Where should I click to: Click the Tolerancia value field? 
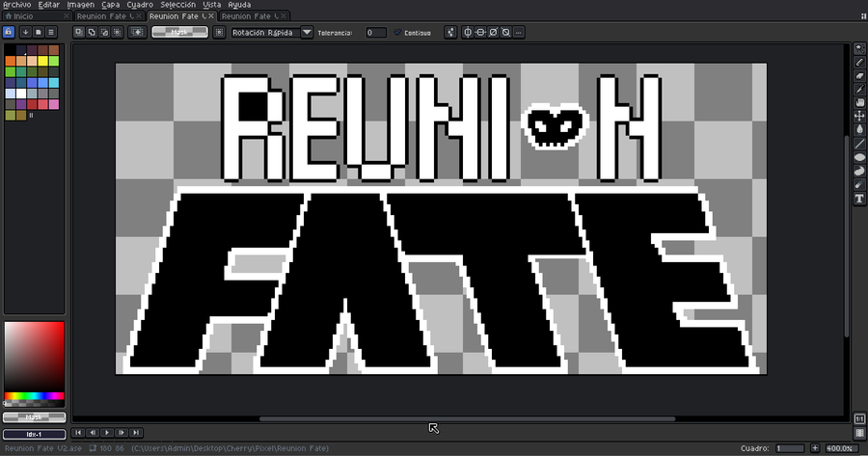pyautogui.click(x=376, y=33)
